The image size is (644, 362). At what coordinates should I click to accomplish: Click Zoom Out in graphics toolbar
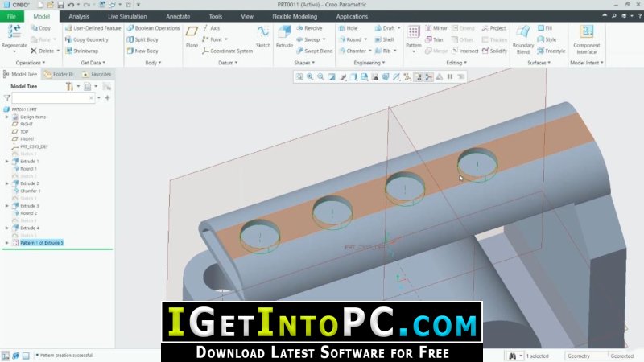pyautogui.click(x=320, y=76)
